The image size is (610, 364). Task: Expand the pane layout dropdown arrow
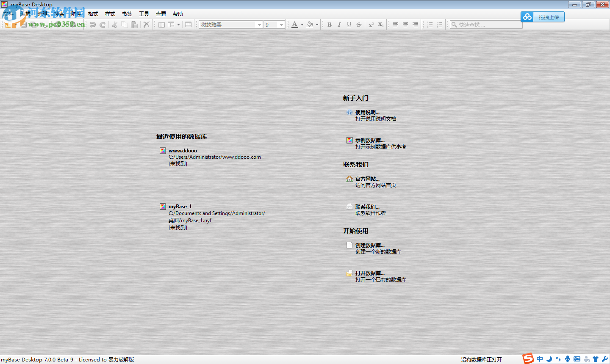click(178, 25)
